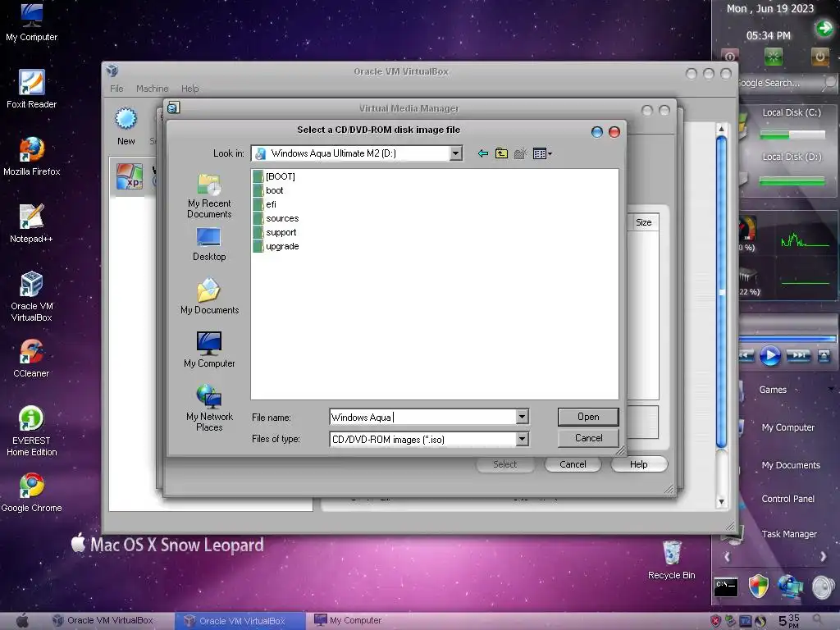
Task: Open Machine menu in VirtualBox window
Action: (152, 89)
